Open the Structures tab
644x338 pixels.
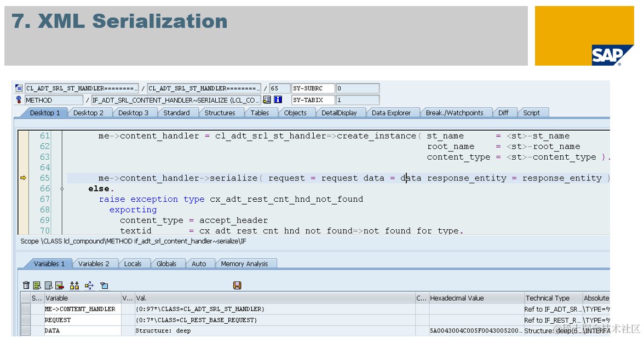tap(220, 113)
